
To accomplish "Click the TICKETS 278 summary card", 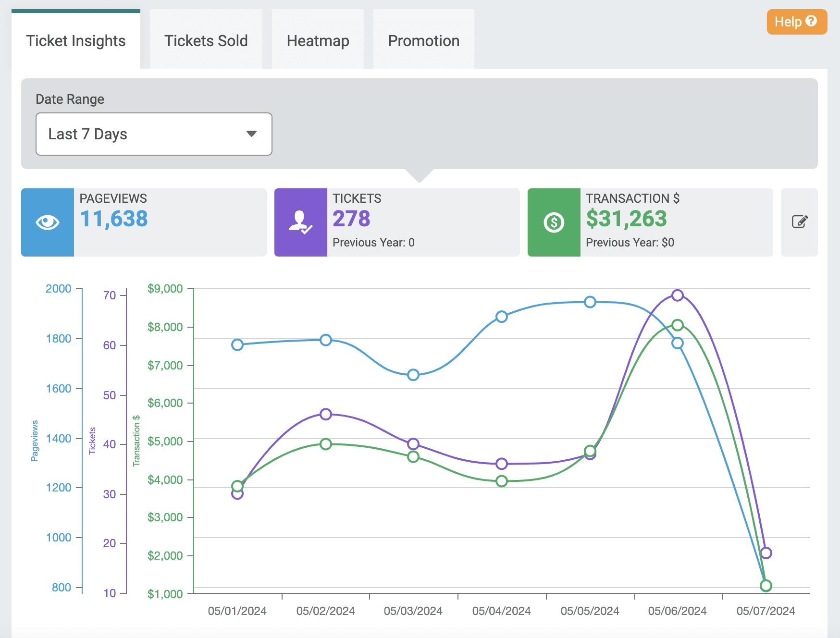I will (396, 222).
